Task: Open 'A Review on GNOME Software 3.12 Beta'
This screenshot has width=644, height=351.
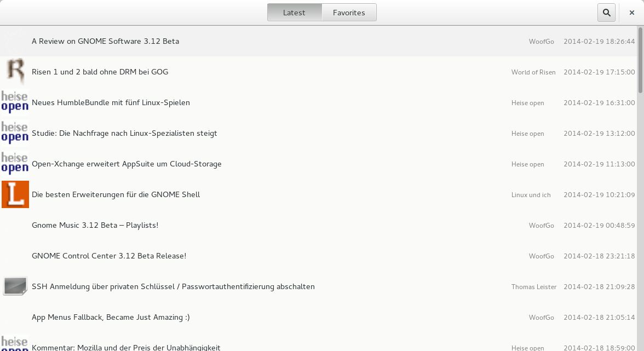Action: pyautogui.click(x=105, y=41)
